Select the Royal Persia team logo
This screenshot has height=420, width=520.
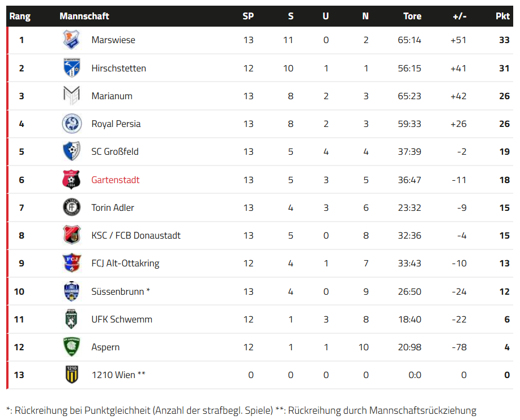(71, 124)
